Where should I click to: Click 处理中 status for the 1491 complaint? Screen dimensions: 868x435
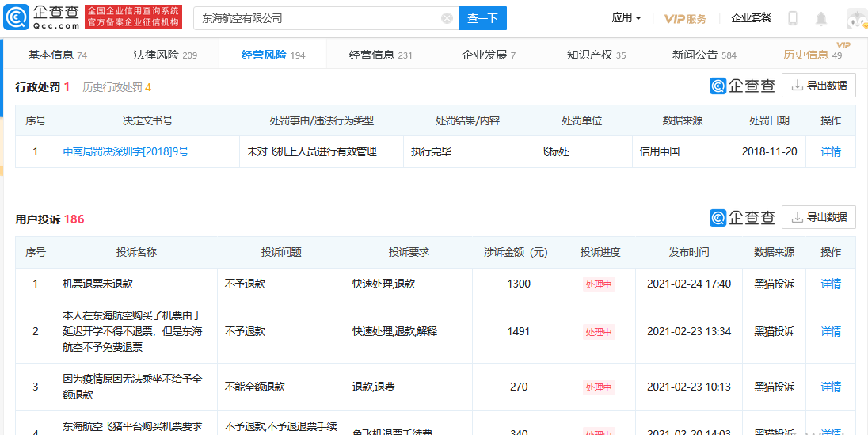[599, 332]
